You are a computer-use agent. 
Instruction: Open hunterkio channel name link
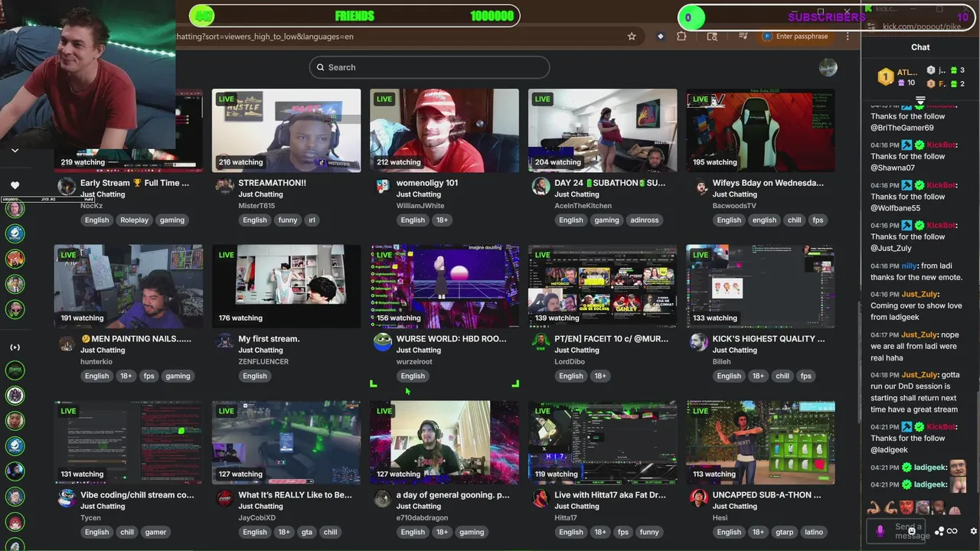(96, 361)
